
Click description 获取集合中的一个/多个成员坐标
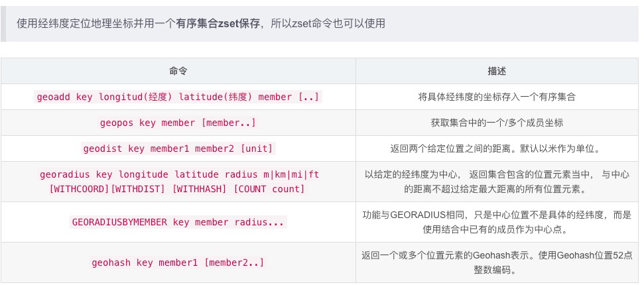click(497, 123)
